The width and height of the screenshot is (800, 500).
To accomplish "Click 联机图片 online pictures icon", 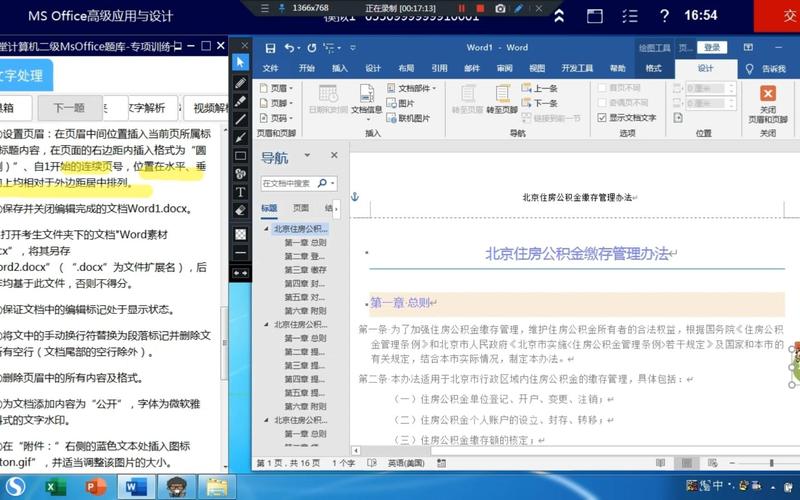I will 408,118.
